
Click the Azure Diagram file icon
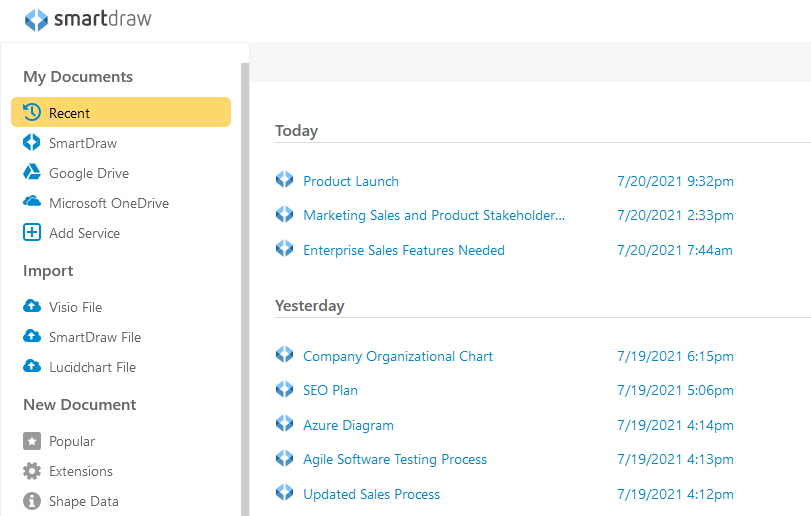pos(285,424)
